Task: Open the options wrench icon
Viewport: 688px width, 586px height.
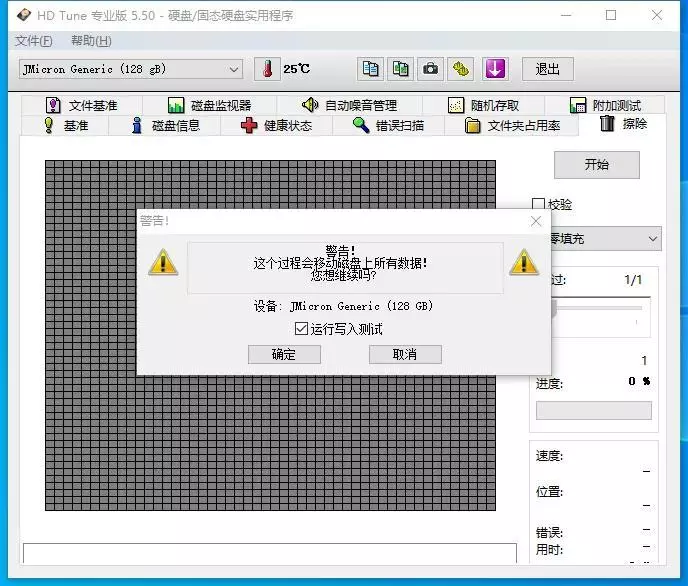Action: tap(460, 69)
